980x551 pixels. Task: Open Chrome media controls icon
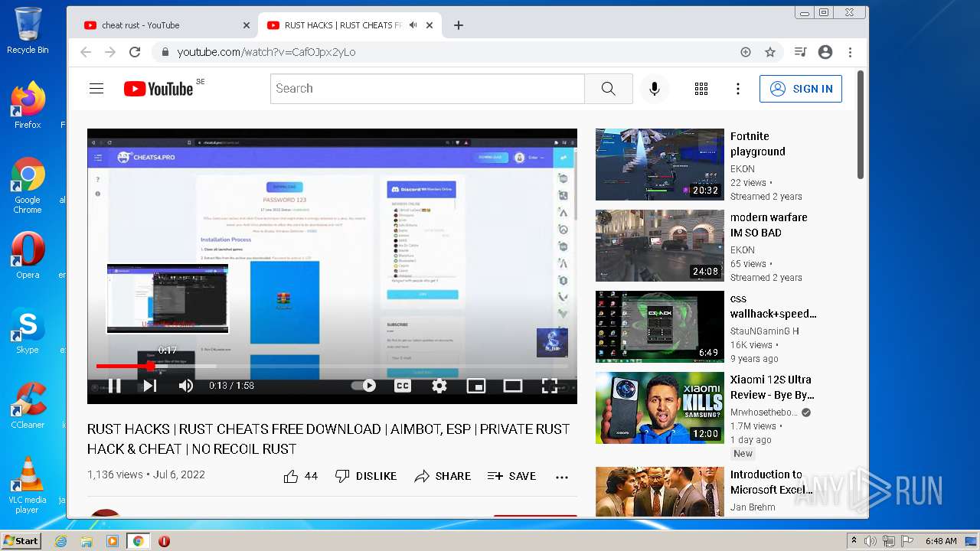pos(801,52)
